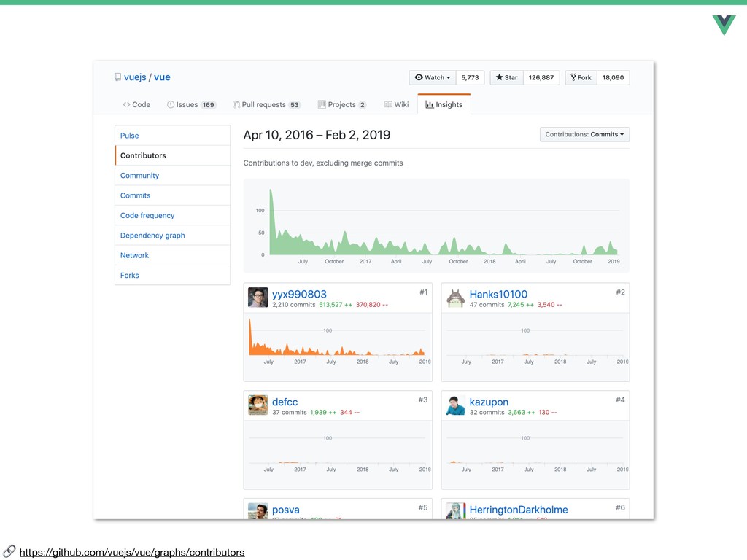Open the github.com/vuejs/vue/graphs/contributors URL
Viewport: 747px width, 560px height.
click(x=132, y=553)
